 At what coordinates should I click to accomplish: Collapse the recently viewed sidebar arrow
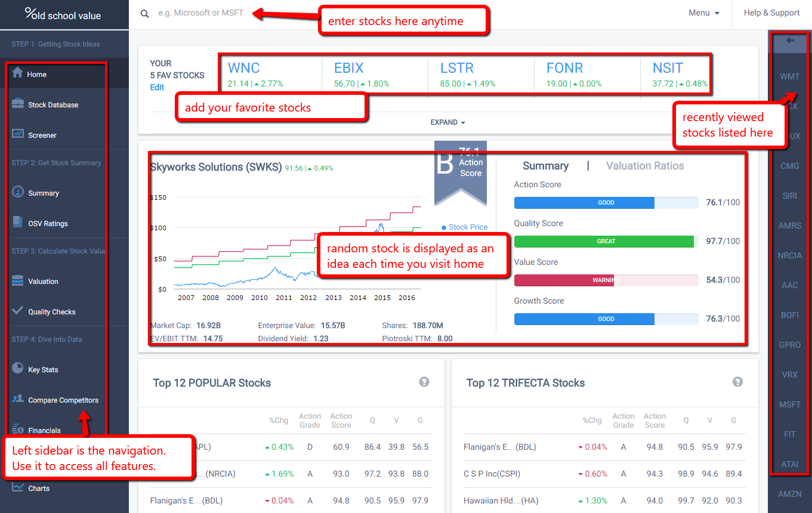[790, 41]
